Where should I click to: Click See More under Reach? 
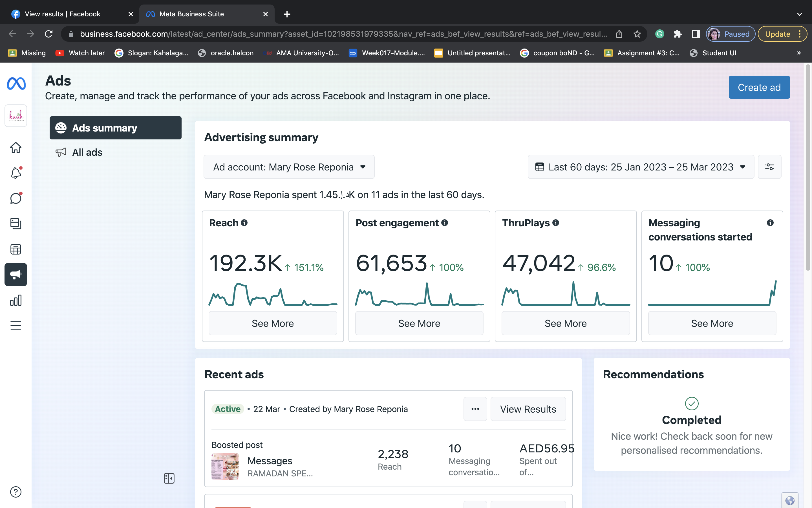click(x=273, y=323)
